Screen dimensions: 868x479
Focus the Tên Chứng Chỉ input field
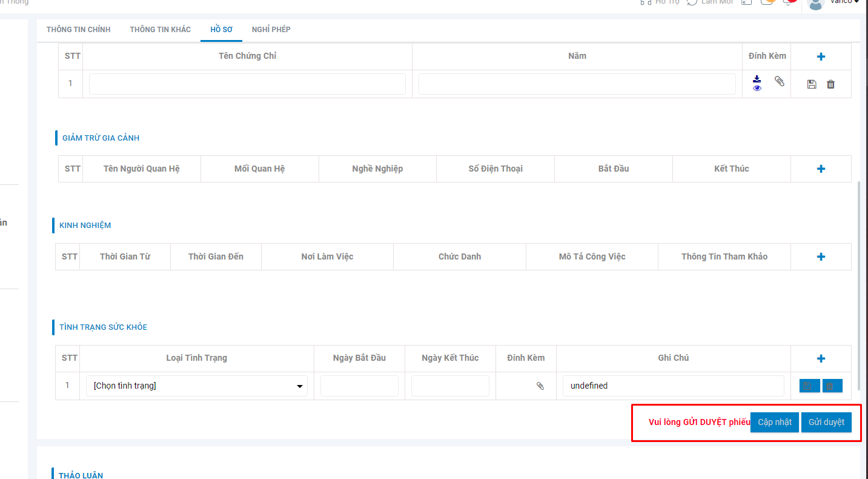247,84
